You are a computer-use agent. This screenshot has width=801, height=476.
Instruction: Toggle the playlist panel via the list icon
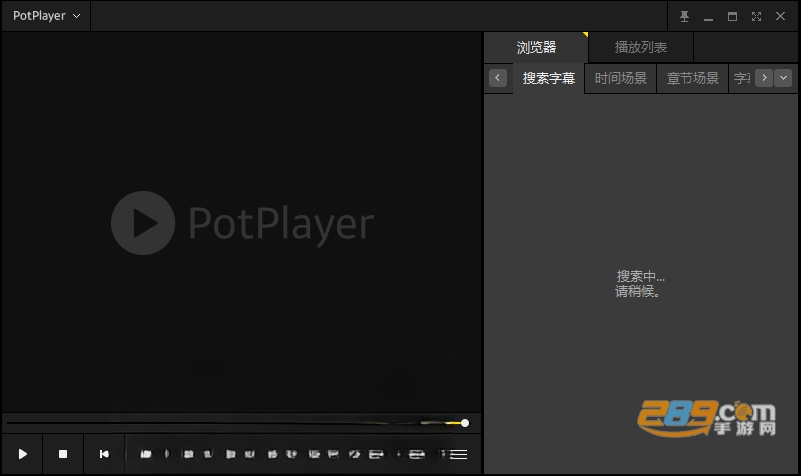click(x=458, y=454)
